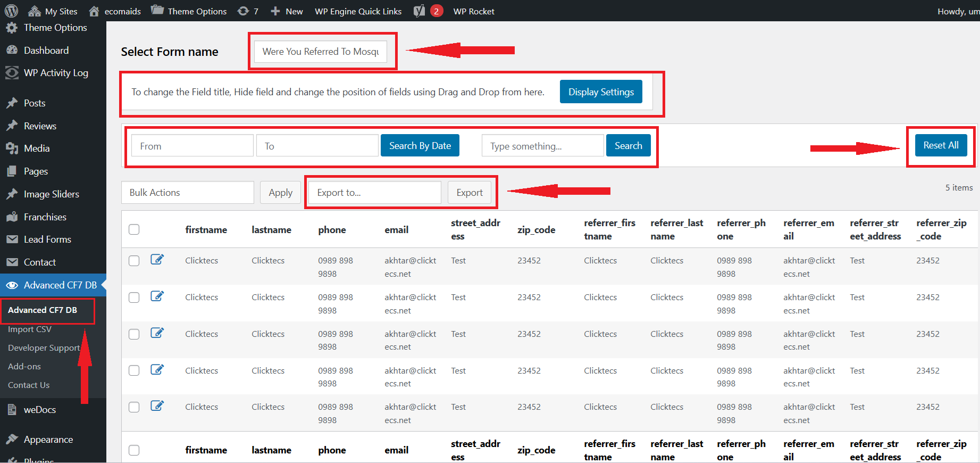980x463 pixels.
Task: Click the Search By Date button
Action: [420, 146]
